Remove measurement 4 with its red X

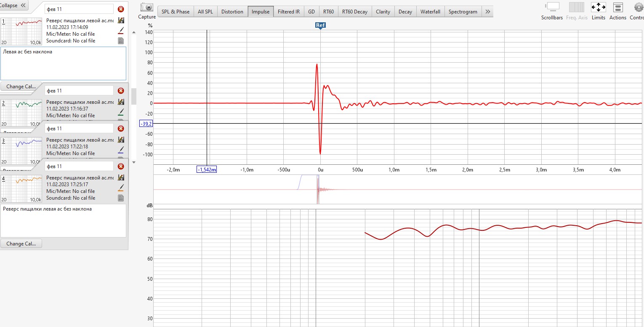(121, 166)
